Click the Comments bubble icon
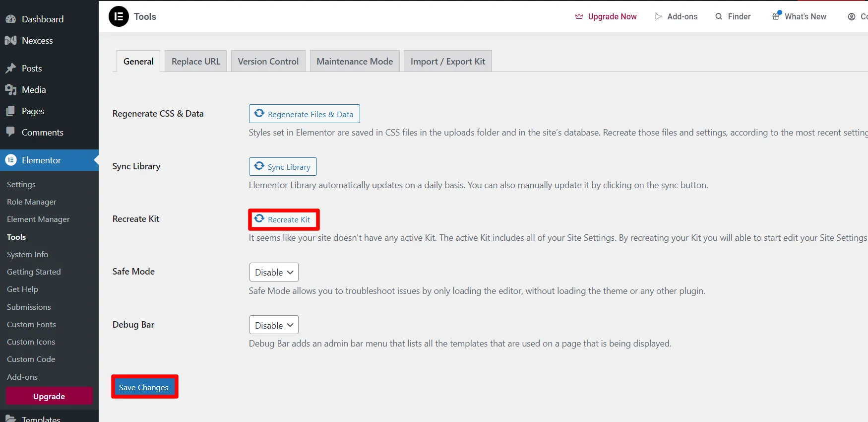Screen dimensions: 868x422 [x=10, y=132]
